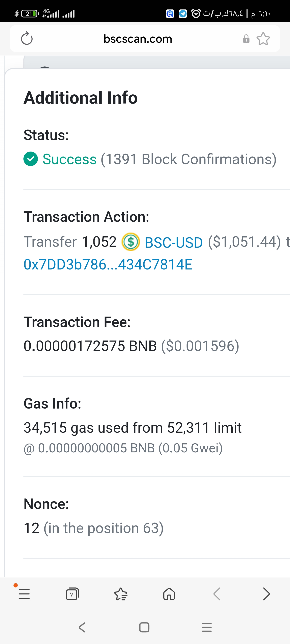Viewport: 290px width, 644px height.
Task: Open the browser hamburger menu
Action: 24,594
